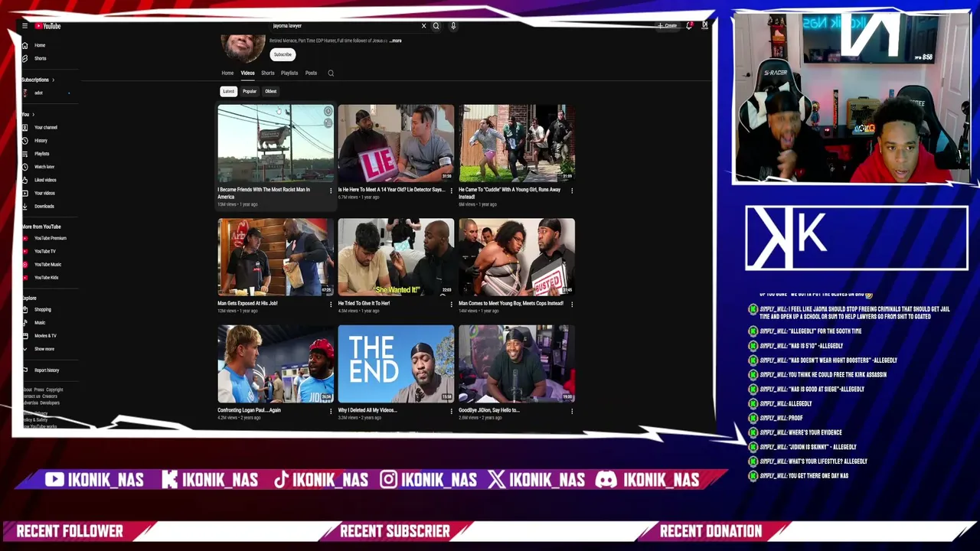
Task: Open options for Confronting Logan Paul video
Action: click(331, 411)
